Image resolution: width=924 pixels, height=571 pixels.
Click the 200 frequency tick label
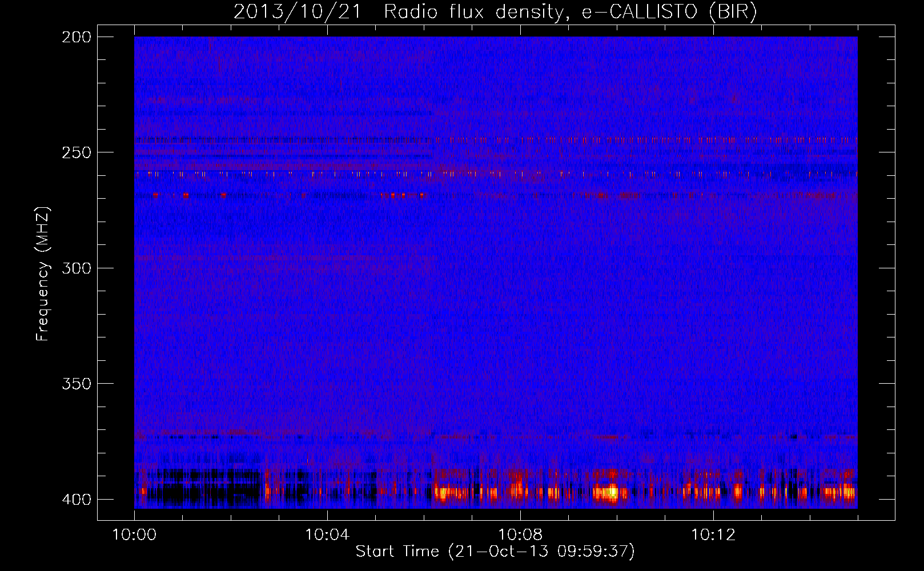point(77,37)
